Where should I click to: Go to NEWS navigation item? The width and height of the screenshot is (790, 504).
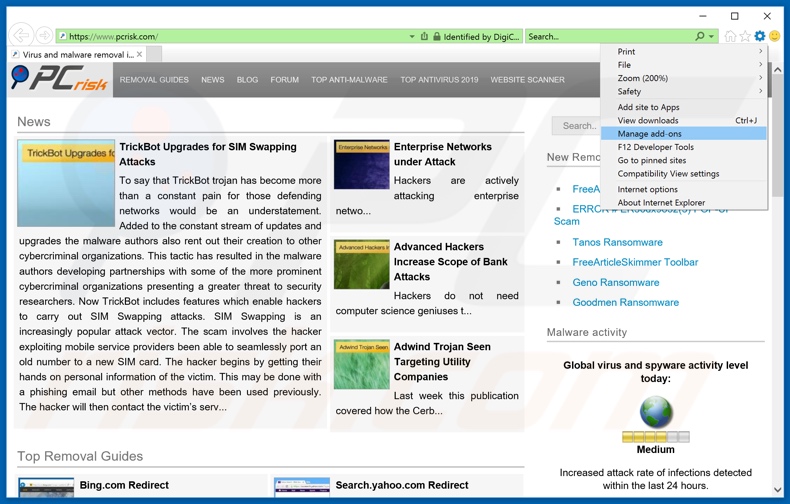(213, 80)
